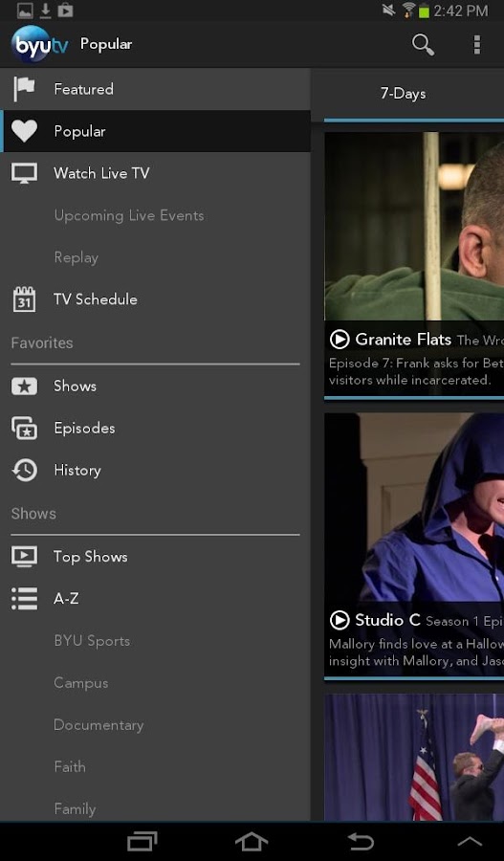Open the Faith category
504x861 pixels.
(x=155, y=766)
